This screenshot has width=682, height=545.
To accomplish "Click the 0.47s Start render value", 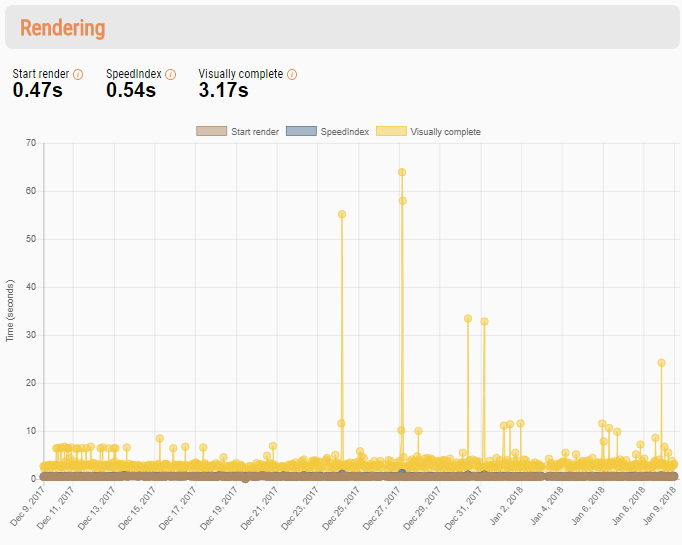I will [37, 90].
